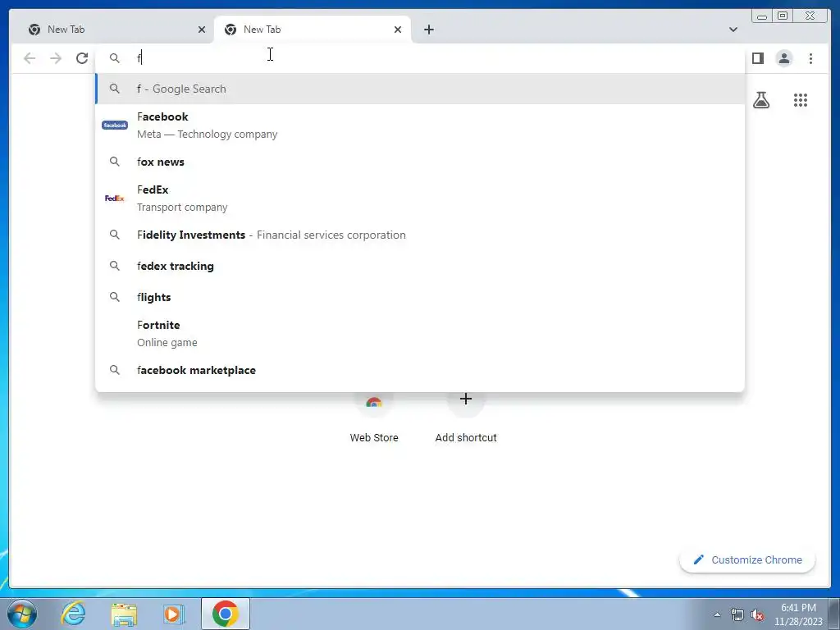Open the network tray icon
This screenshot has height=630, width=840.
point(737,614)
